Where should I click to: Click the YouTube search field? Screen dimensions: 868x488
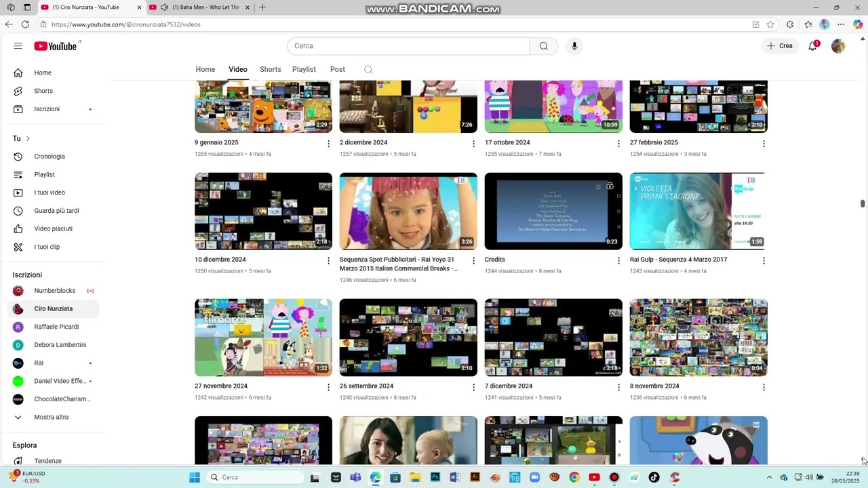coord(408,46)
